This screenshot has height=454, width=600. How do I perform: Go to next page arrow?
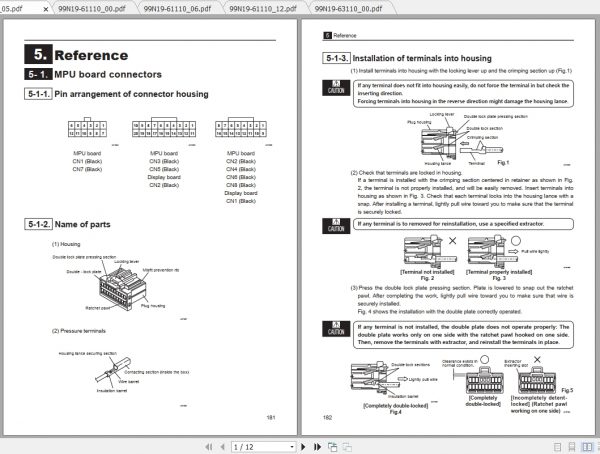[x=303, y=447]
